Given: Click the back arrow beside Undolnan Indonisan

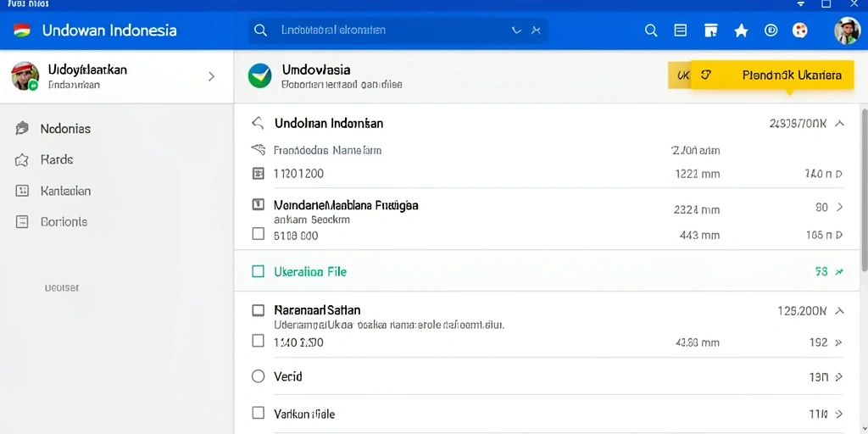Looking at the screenshot, I should [258, 123].
